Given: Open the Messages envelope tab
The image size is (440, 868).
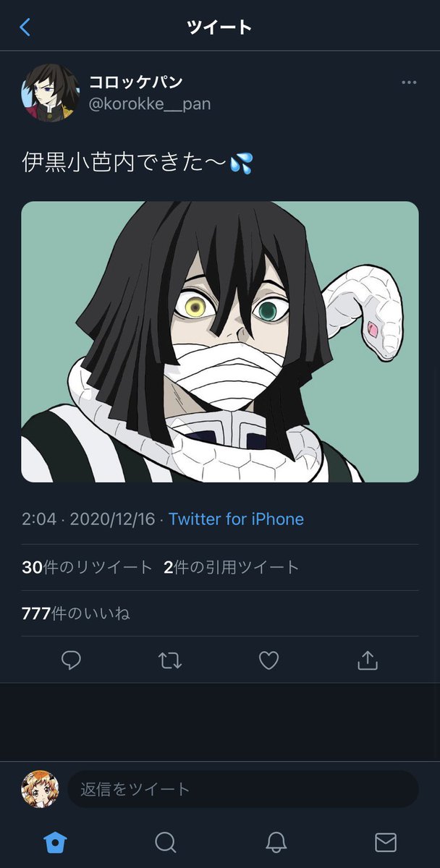Looking at the screenshot, I should point(385,842).
